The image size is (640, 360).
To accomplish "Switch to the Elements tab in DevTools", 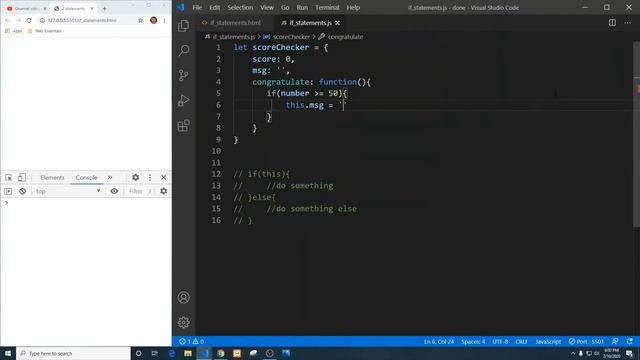I will (x=52, y=178).
